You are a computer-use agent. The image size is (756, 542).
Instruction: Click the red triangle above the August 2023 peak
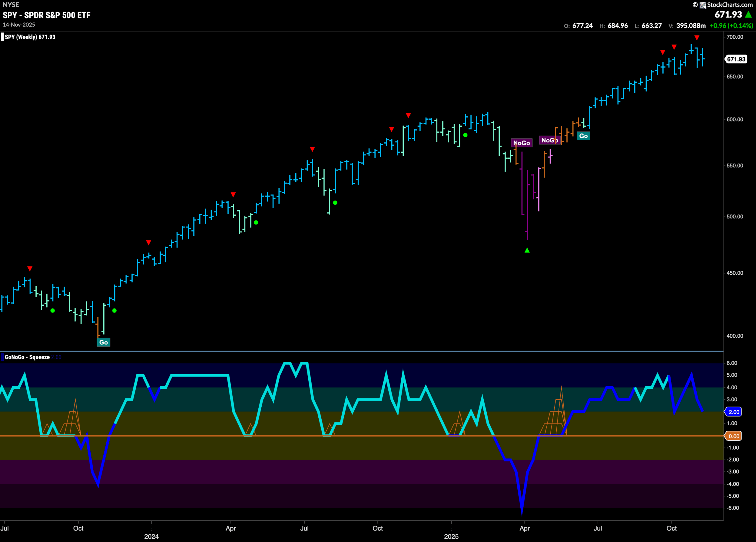(x=30, y=269)
